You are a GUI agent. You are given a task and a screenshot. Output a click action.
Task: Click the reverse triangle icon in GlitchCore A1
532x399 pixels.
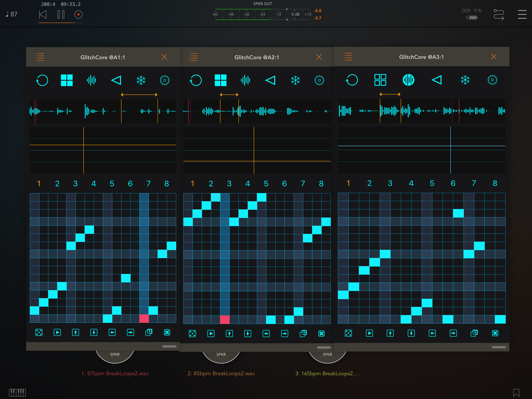point(116,80)
